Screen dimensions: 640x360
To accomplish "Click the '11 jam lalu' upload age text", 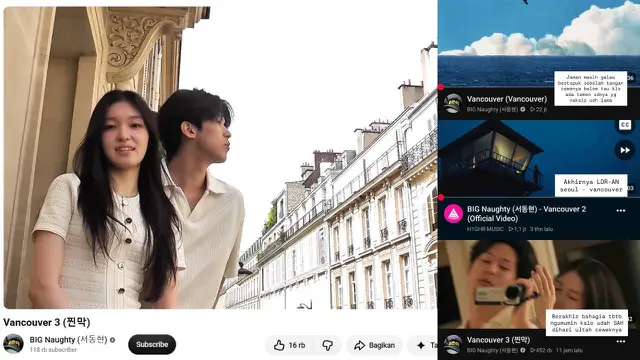I will (569, 350).
